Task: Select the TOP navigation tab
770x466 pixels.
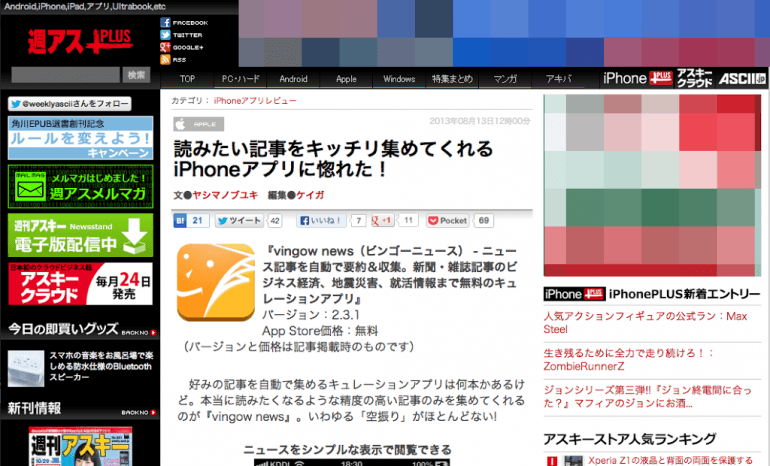Action: pos(187,79)
